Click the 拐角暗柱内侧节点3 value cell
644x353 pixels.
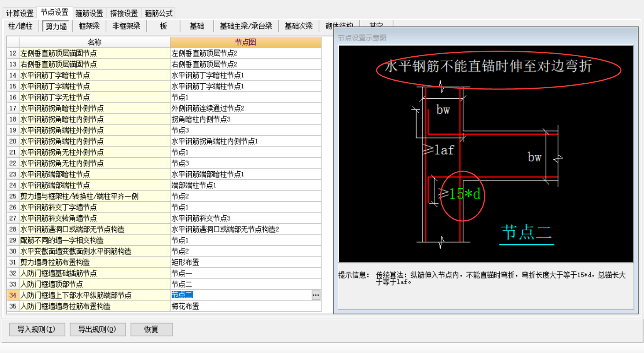245,119
